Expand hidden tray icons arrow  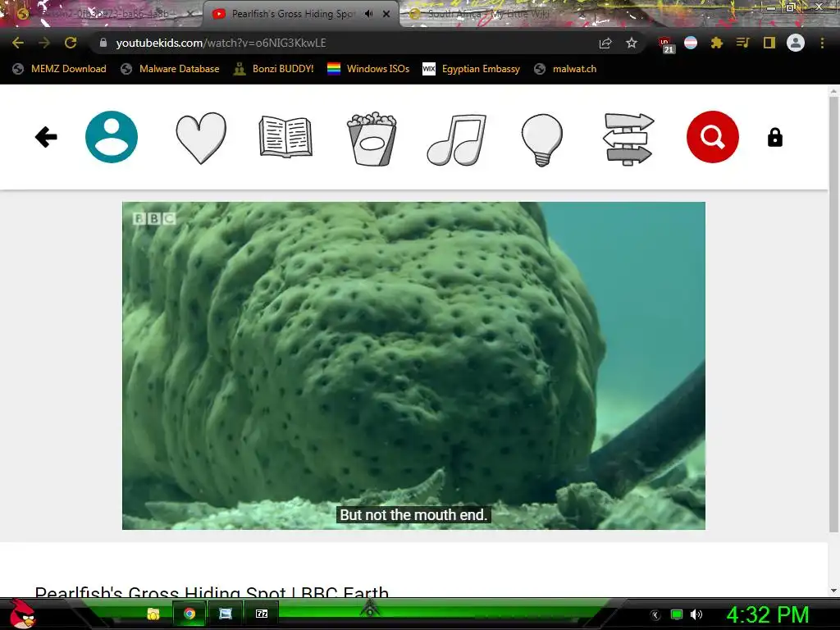click(655, 615)
